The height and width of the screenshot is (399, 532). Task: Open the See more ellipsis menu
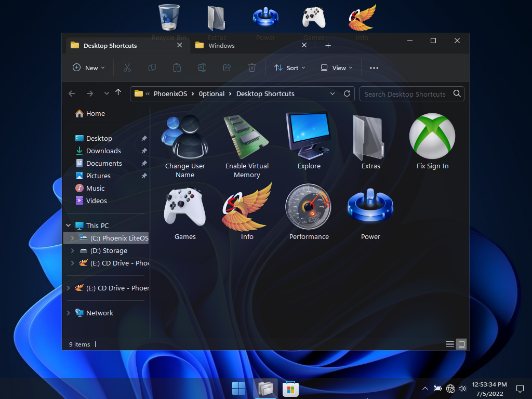coord(374,68)
